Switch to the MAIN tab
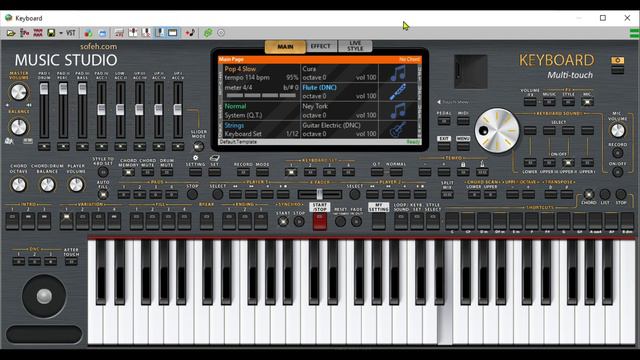Viewport: 640px width, 360px height. pyautogui.click(x=285, y=47)
